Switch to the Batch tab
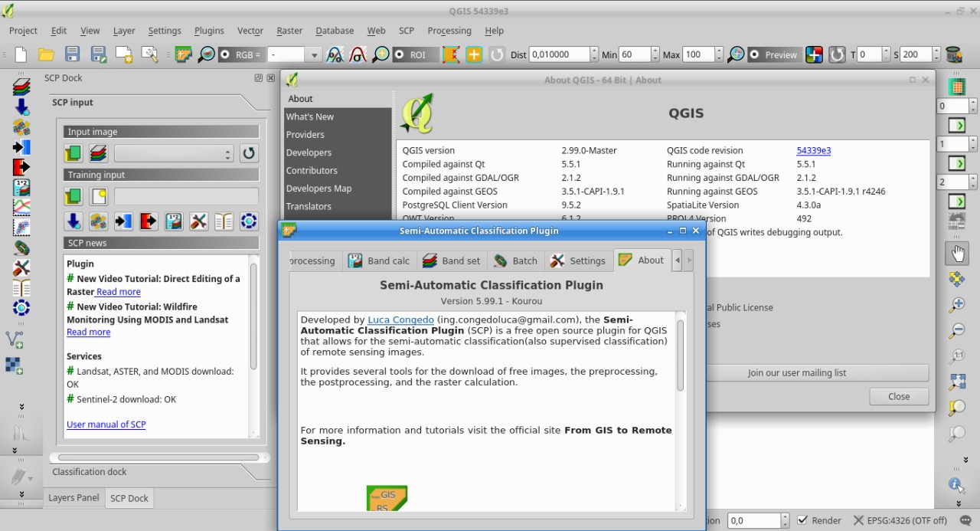Viewport: 980px width, 531px height. (516, 261)
